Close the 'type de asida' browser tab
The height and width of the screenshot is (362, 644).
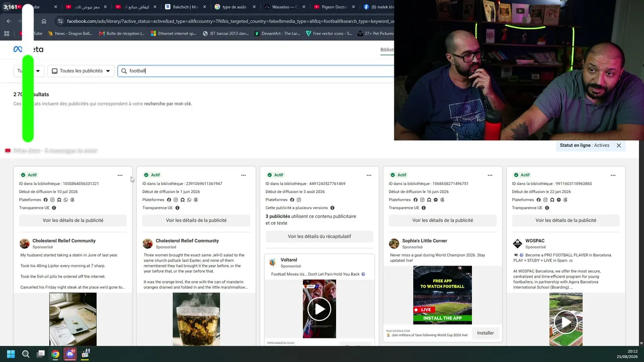(x=254, y=7)
